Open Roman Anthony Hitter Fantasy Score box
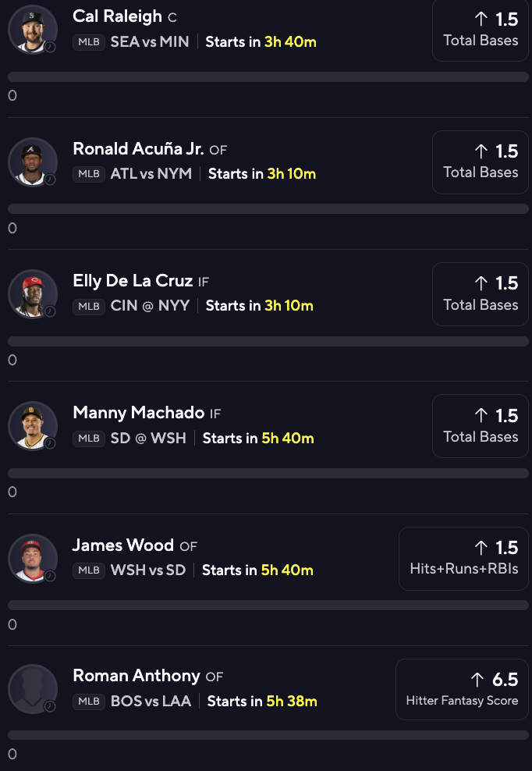The width and height of the screenshot is (532, 771). coord(462,689)
